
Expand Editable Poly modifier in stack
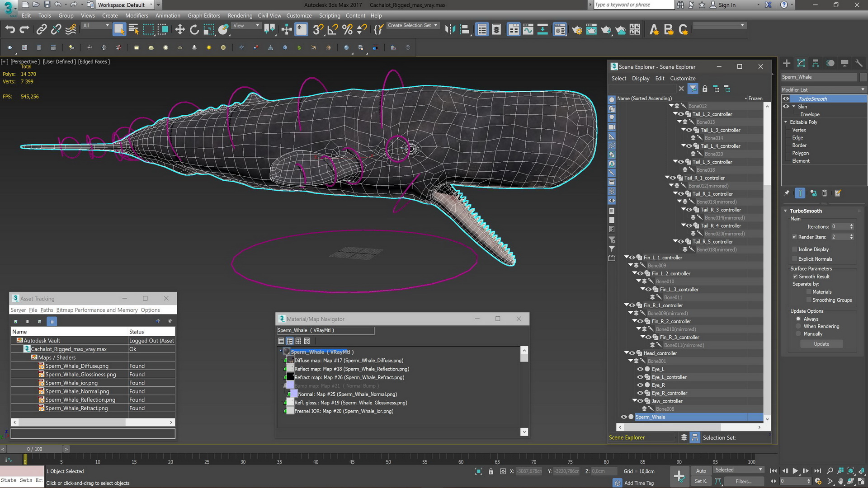click(788, 122)
